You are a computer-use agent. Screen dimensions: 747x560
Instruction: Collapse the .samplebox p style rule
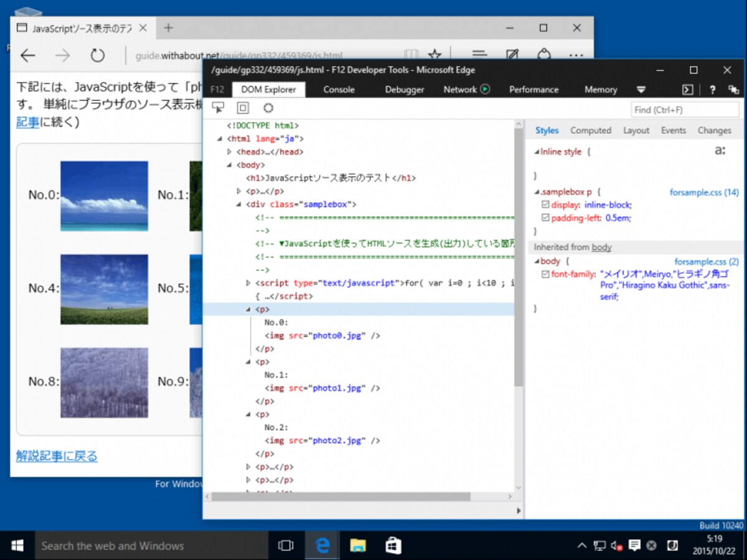pos(537,193)
